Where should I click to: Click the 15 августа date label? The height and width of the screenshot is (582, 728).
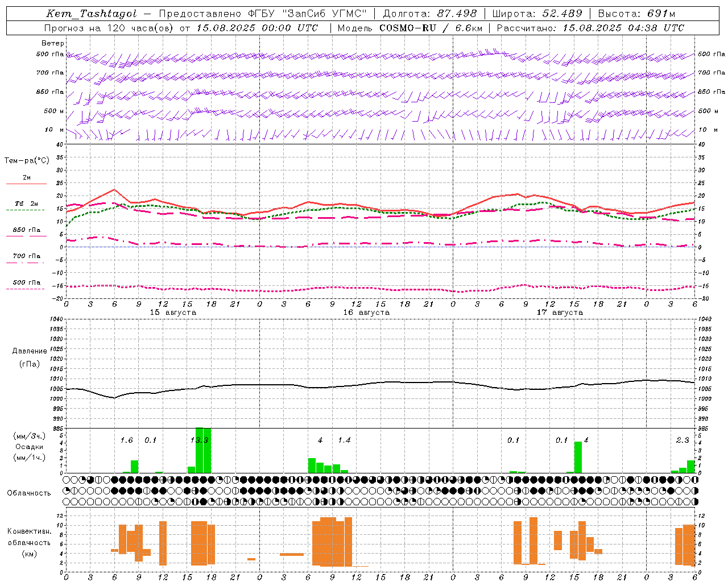click(173, 313)
